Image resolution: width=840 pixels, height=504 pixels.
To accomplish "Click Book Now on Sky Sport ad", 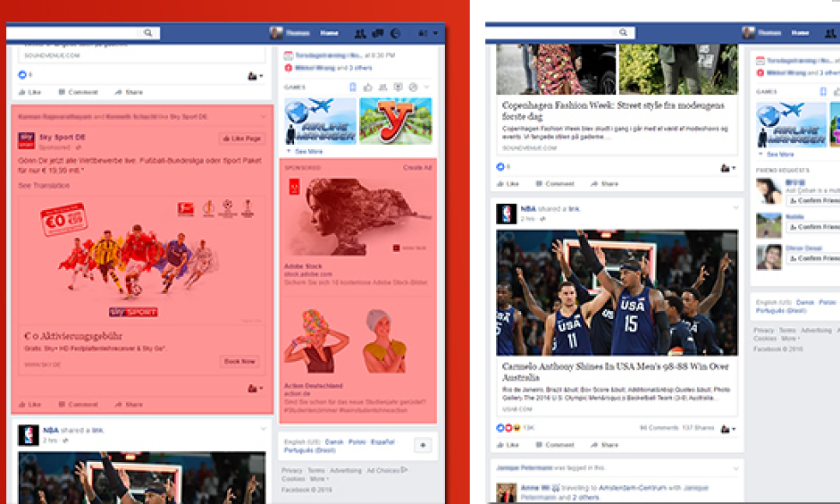I will coord(239,362).
